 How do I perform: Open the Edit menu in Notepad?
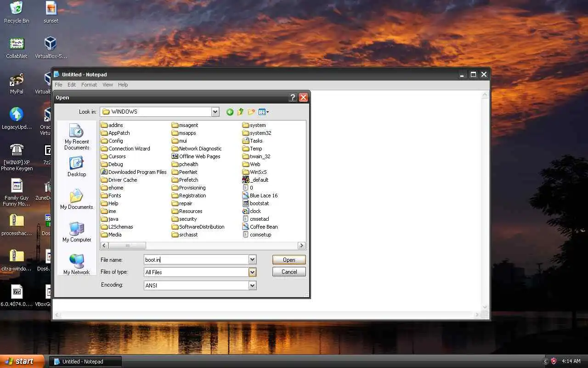pyautogui.click(x=72, y=85)
